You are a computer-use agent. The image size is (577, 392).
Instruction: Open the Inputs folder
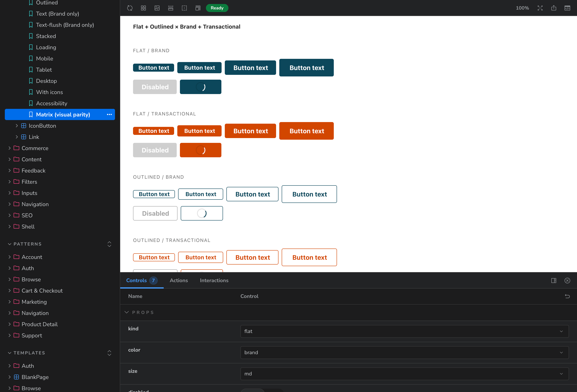tap(29, 193)
